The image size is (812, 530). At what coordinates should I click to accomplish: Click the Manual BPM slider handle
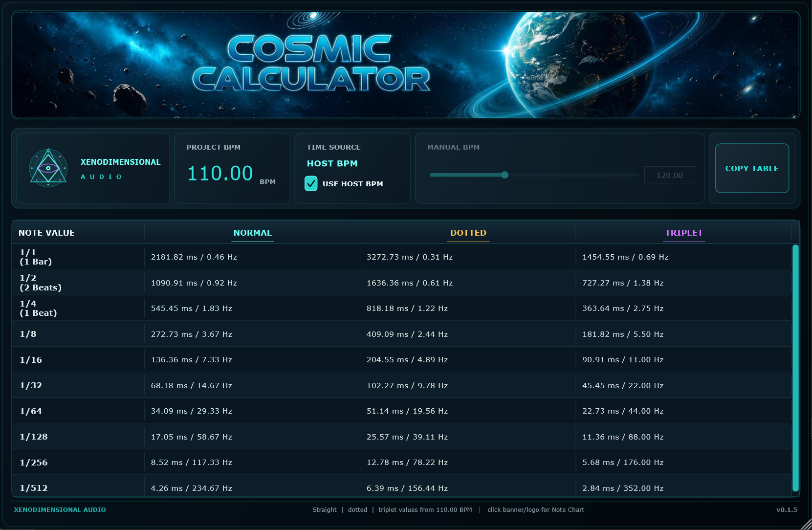pos(505,175)
